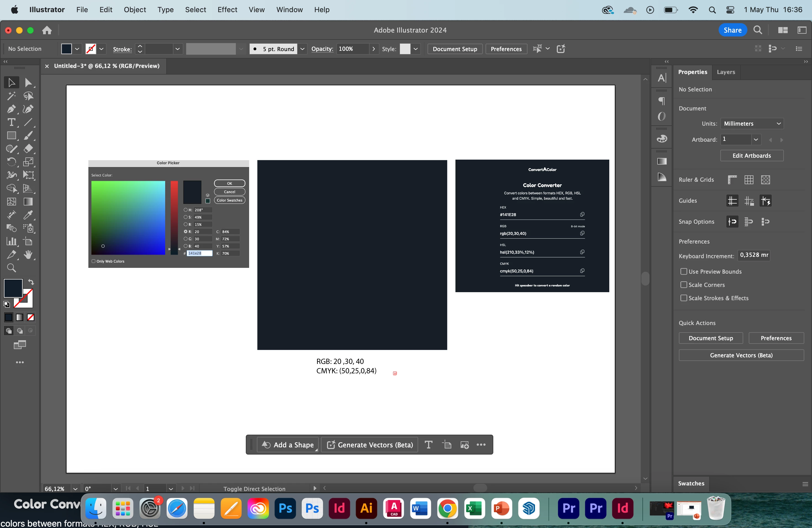Switch to the Layers tab
The image size is (812, 528).
click(726, 72)
